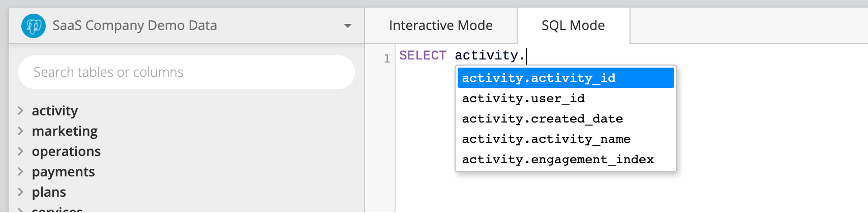Choose activity.activity_id autocomplete suggestion

tap(566, 78)
